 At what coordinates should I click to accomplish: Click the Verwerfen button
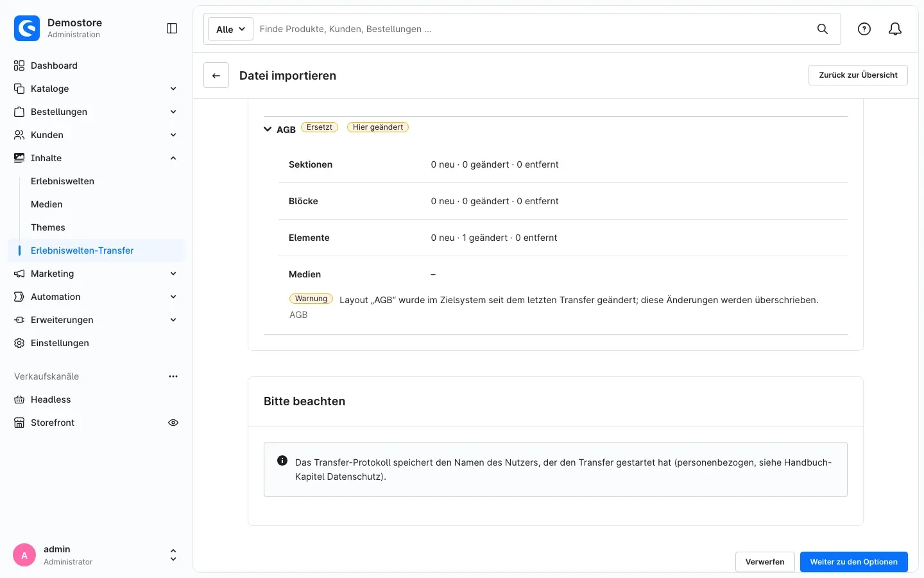(x=765, y=562)
